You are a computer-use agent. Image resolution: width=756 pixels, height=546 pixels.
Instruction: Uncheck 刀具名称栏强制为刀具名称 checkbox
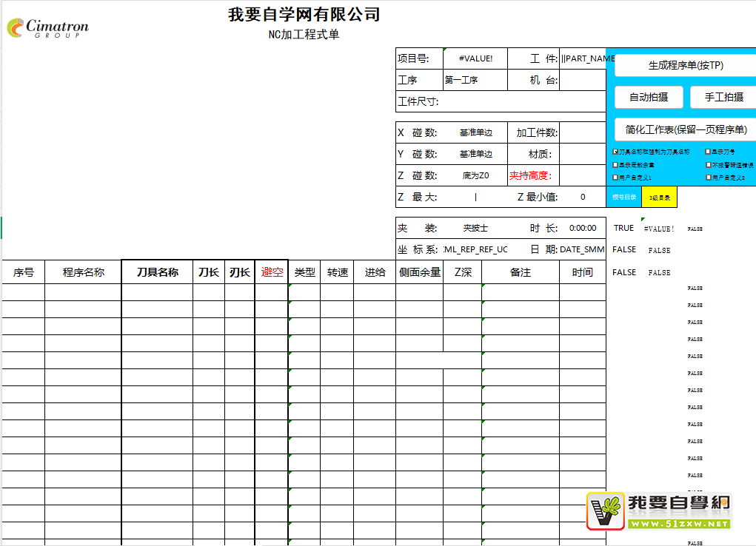[616, 152]
